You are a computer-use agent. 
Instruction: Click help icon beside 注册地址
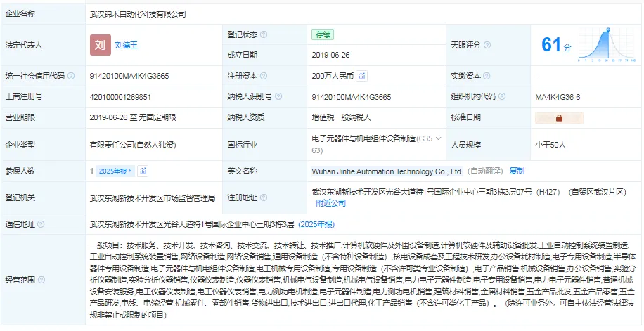point(264,197)
